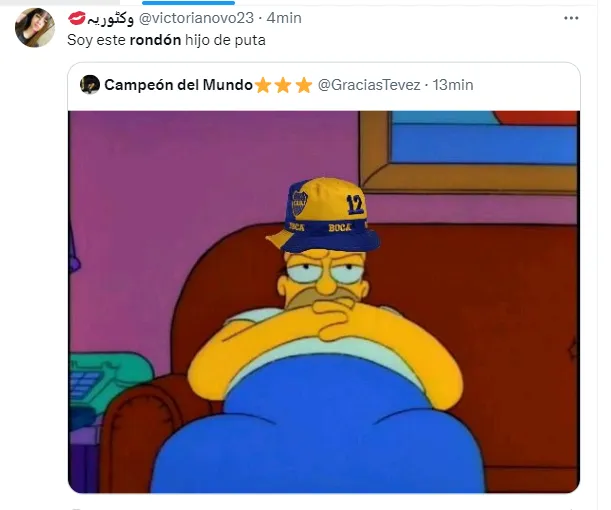The image size is (611, 510).
Task: Open the 4min timestamp link
Action: tap(284, 18)
